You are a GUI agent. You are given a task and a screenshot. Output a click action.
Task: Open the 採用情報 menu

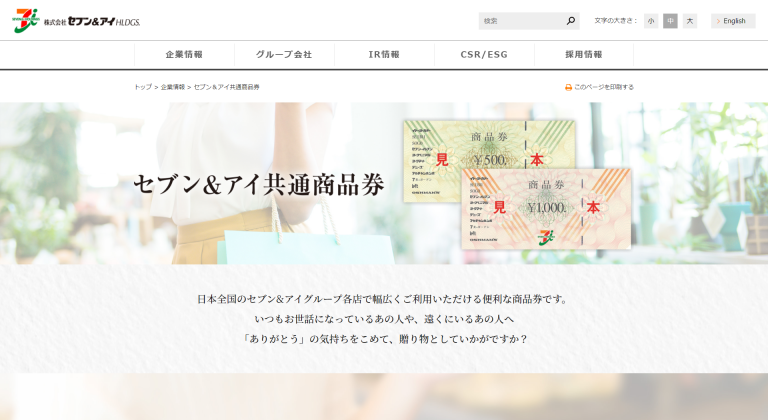pos(584,54)
